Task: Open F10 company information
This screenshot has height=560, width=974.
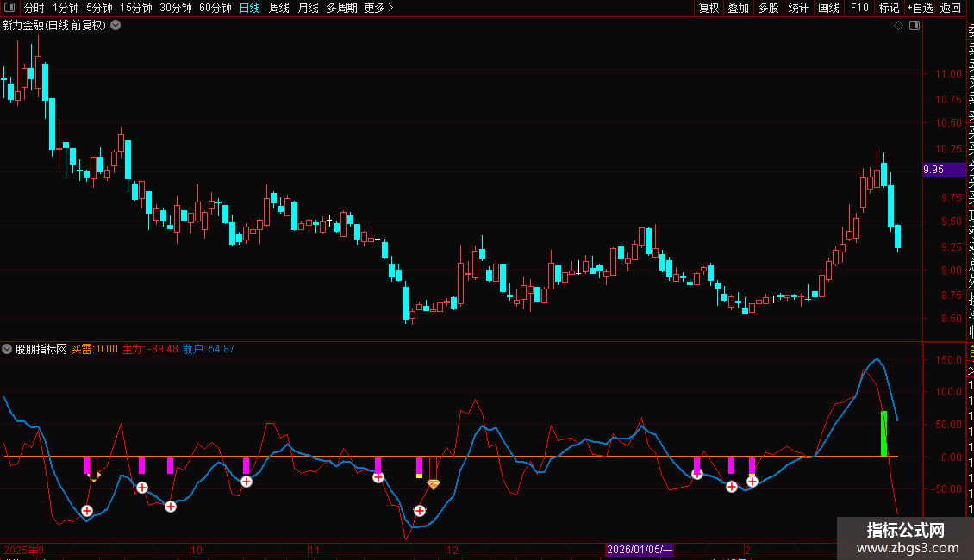Action: pyautogui.click(x=859, y=8)
